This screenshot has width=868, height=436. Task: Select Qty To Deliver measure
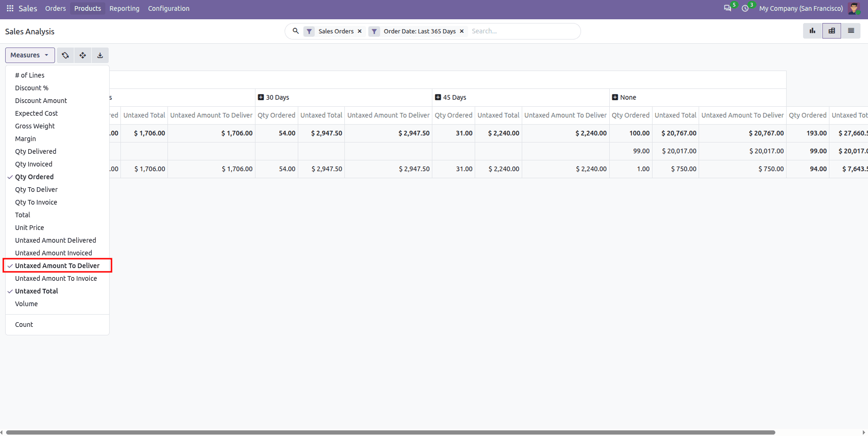coord(57,190)
